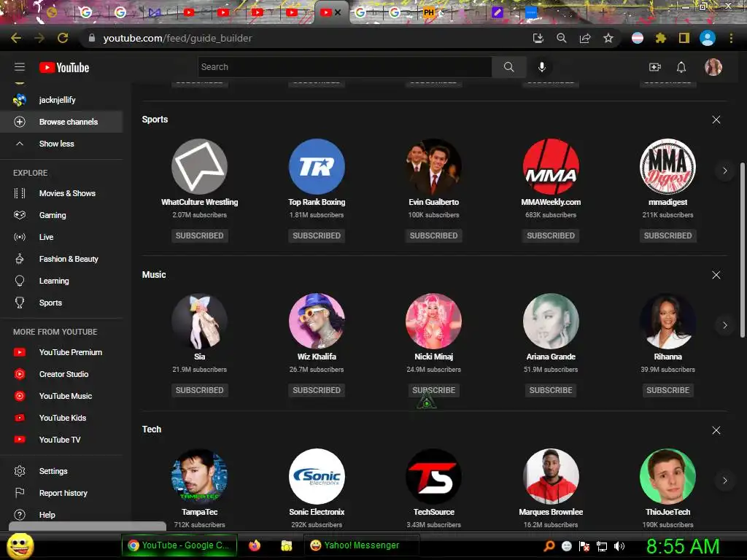This screenshot has width=747, height=560.
Task: Show more Sports channels with arrow
Action: click(724, 171)
